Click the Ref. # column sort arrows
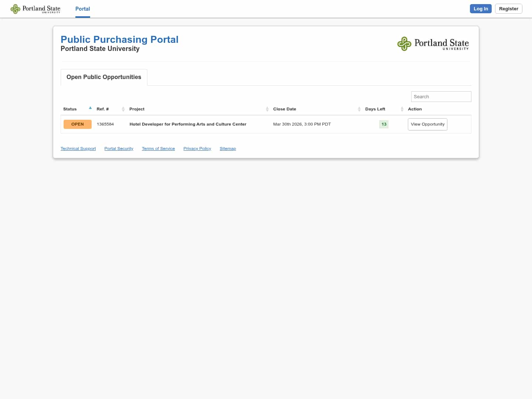The image size is (532, 399). coord(123,109)
